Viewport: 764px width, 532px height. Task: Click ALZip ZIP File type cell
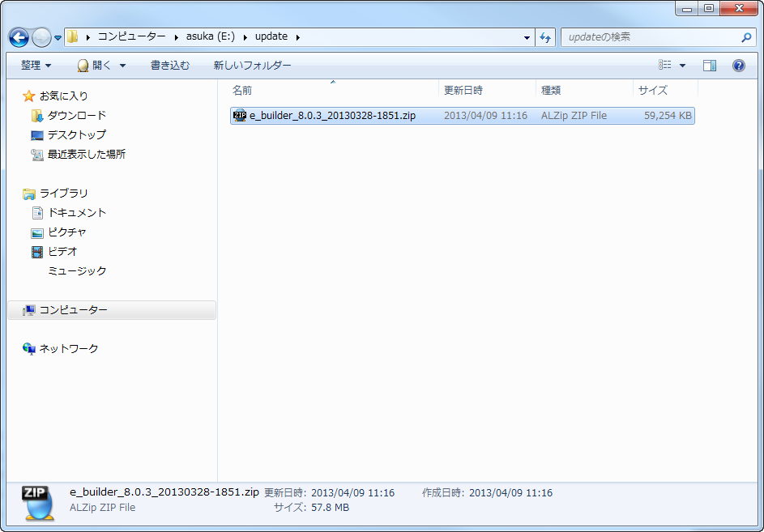574,116
